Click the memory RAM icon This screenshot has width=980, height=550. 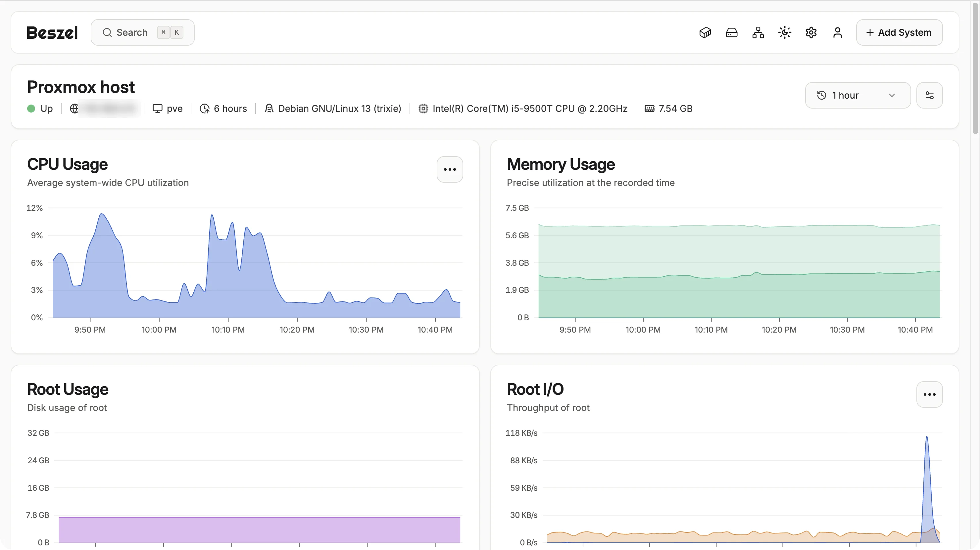[x=649, y=109]
